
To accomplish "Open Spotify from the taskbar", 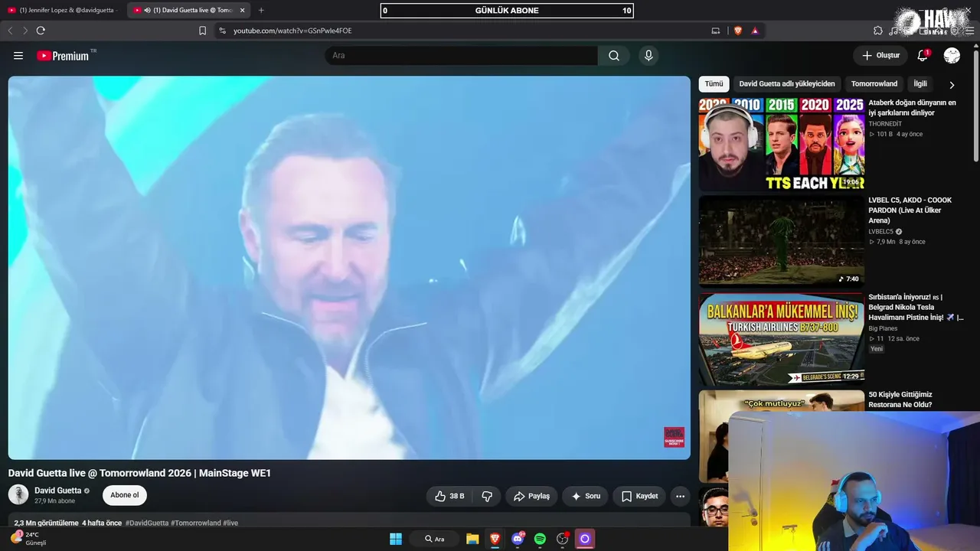I will (x=540, y=539).
